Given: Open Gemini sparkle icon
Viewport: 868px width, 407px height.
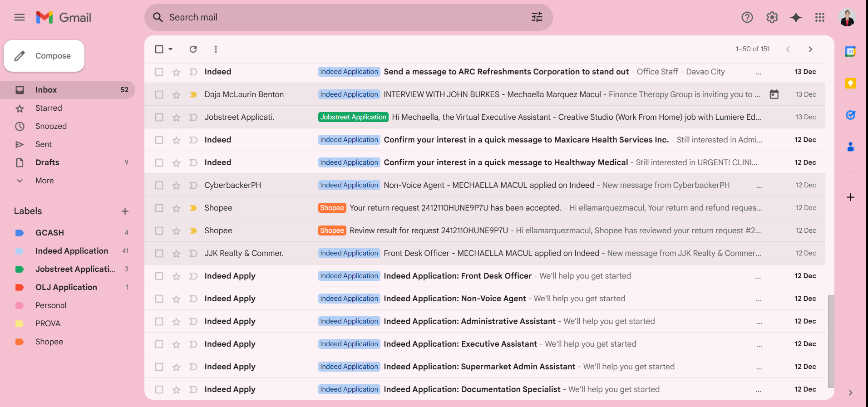Looking at the screenshot, I should pos(796,17).
